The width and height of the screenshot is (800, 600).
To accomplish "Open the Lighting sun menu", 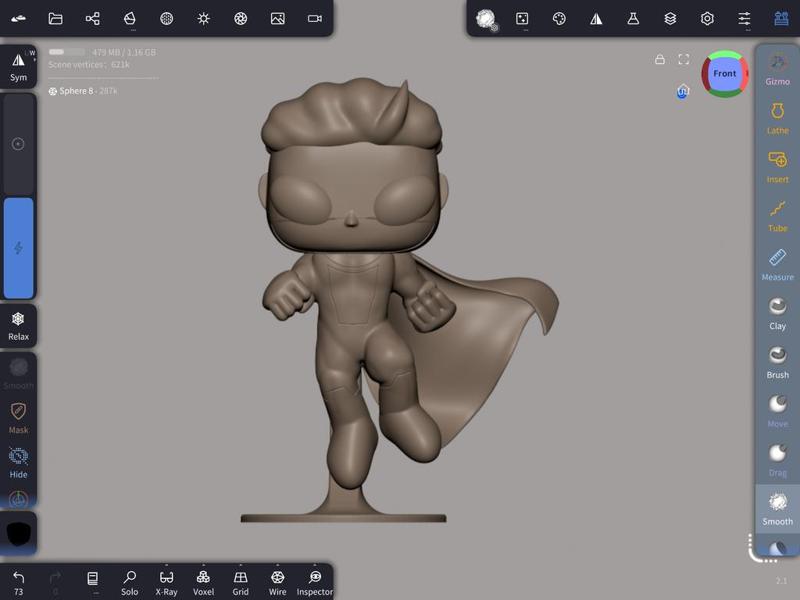I will click(204, 19).
